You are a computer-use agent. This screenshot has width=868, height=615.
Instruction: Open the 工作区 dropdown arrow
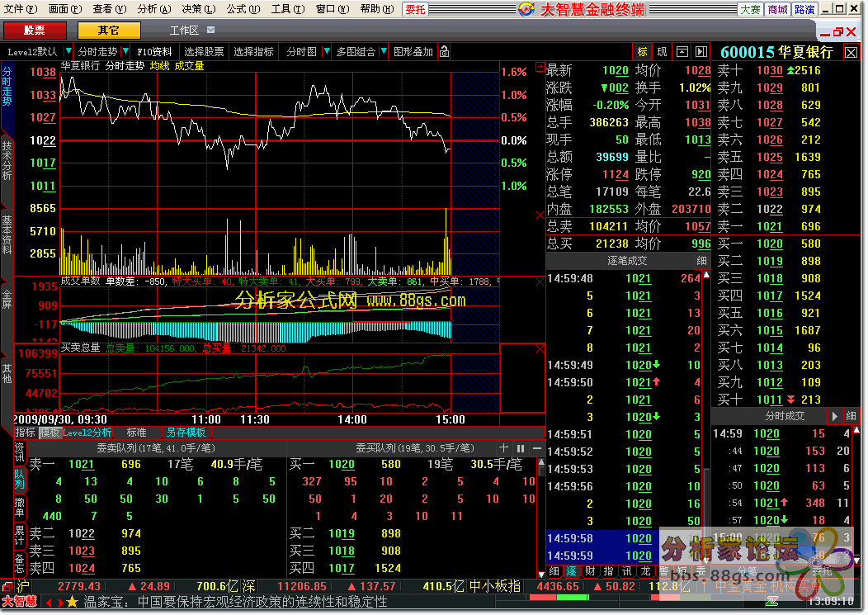[x=211, y=30]
